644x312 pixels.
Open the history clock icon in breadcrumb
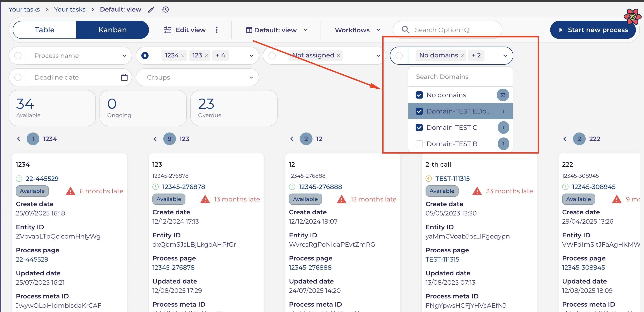click(x=165, y=9)
